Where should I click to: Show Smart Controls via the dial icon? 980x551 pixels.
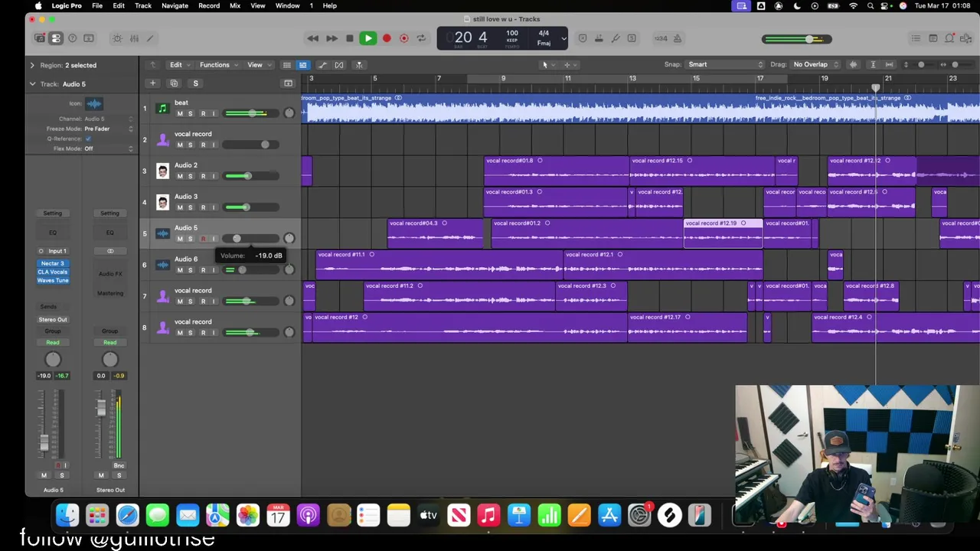117,38
